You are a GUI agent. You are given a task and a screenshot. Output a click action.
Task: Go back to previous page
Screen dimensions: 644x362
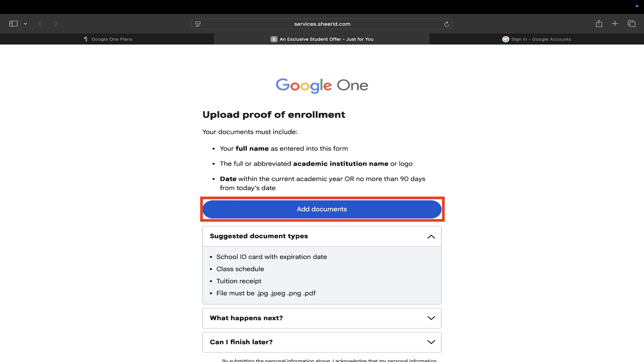coord(40,24)
